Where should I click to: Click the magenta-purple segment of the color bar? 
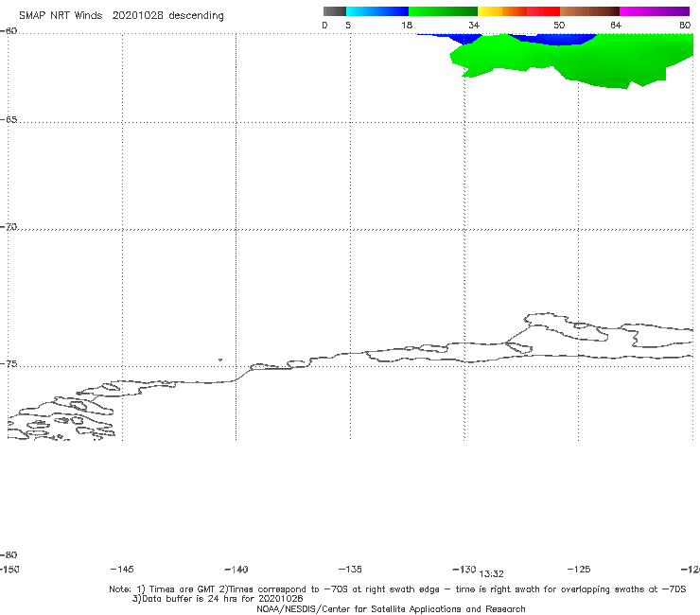click(x=655, y=11)
